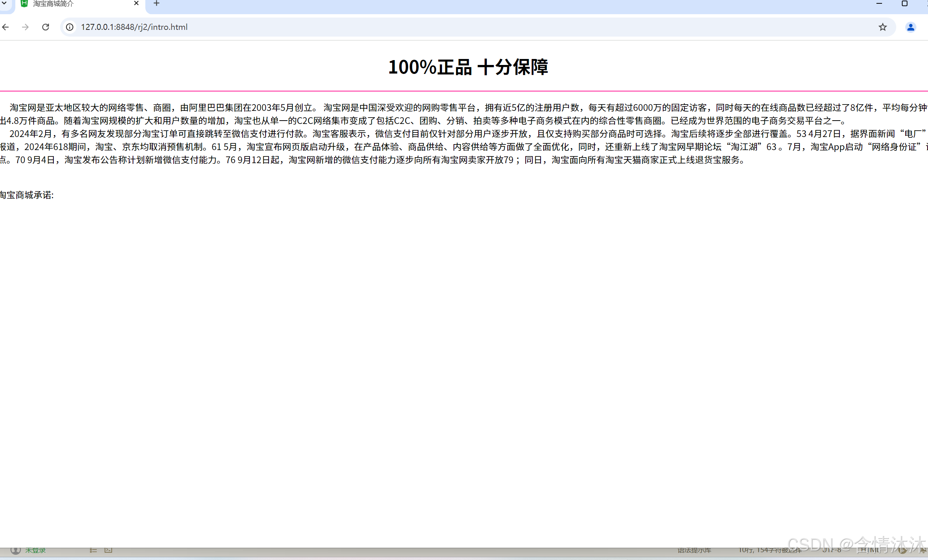Switch to the 淘宝商城简介 tab
Viewport: 928px width, 560px height.
pyautogui.click(x=75, y=4)
